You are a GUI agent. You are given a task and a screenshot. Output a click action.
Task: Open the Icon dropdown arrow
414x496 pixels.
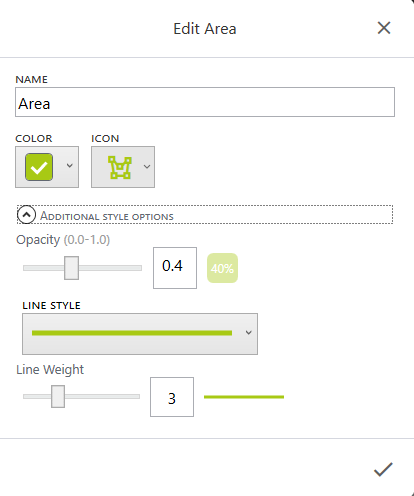coord(147,166)
